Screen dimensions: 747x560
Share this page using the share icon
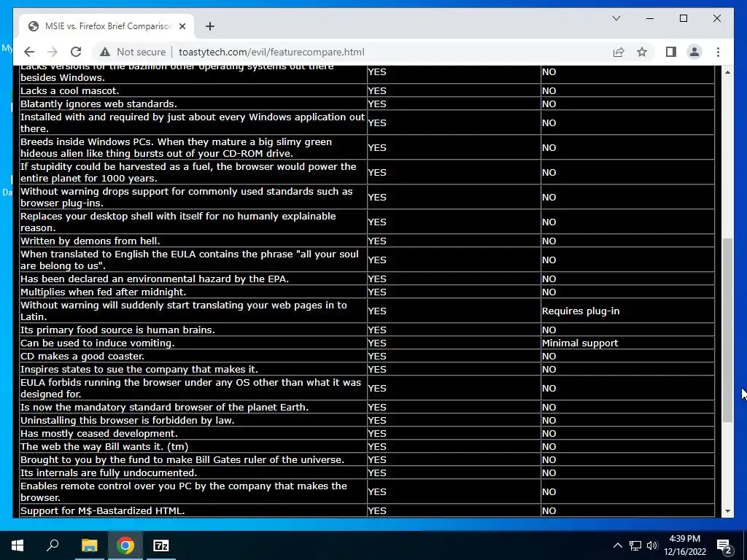(x=619, y=52)
